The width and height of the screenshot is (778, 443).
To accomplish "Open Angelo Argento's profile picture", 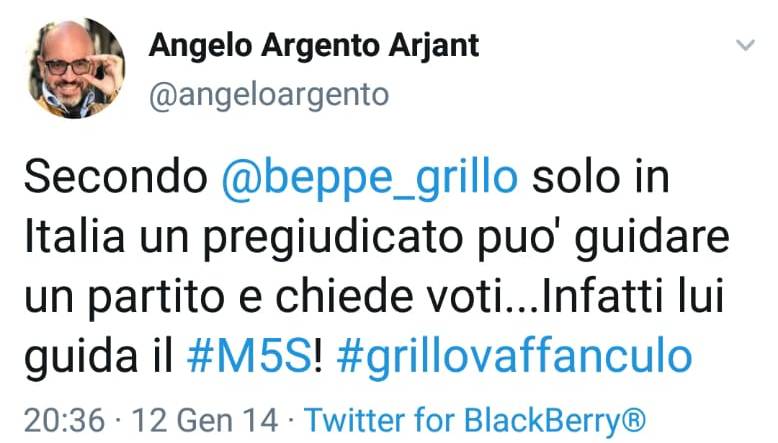I will coord(75,68).
